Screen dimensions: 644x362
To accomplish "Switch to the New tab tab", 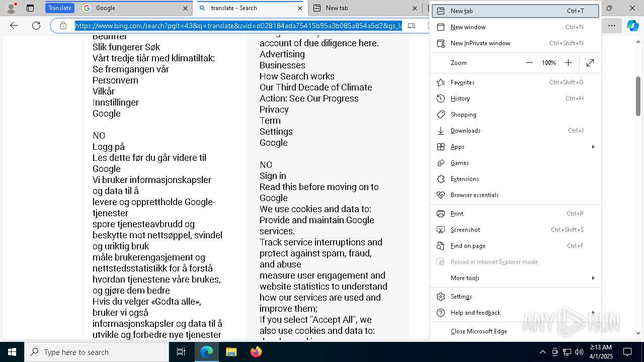I will [365, 8].
